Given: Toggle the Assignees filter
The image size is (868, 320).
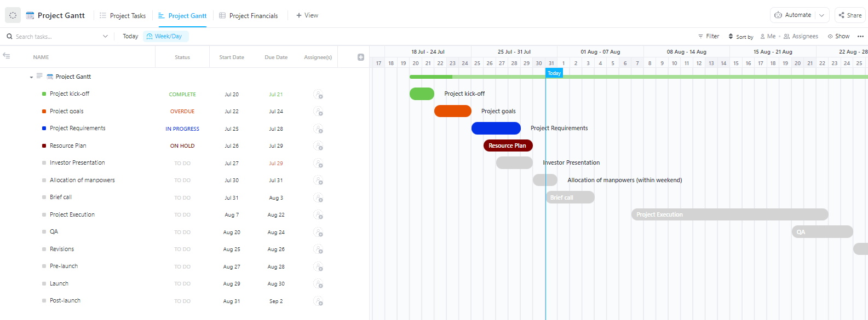Looking at the screenshot, I should pos(801,37).
